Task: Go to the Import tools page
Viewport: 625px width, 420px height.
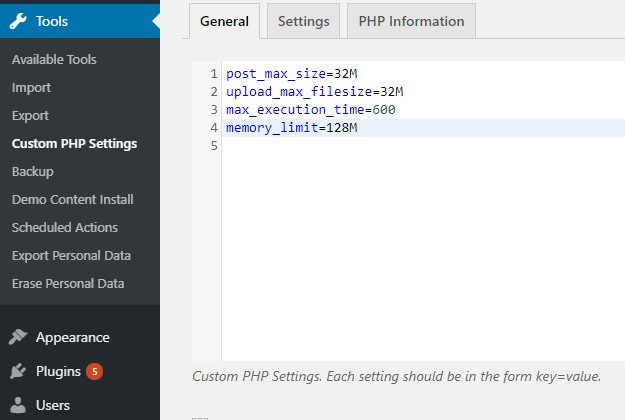Action: click(31, 87)
